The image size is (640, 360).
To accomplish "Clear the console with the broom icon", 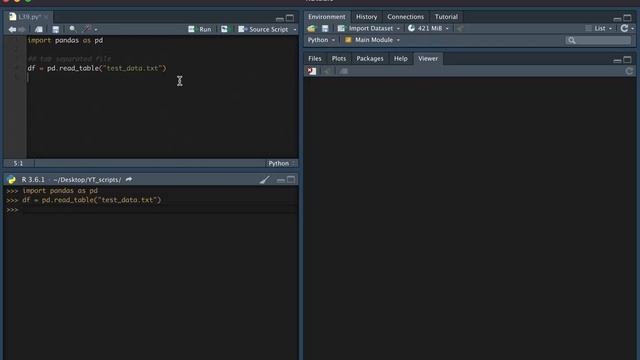I will pos(264,180).
